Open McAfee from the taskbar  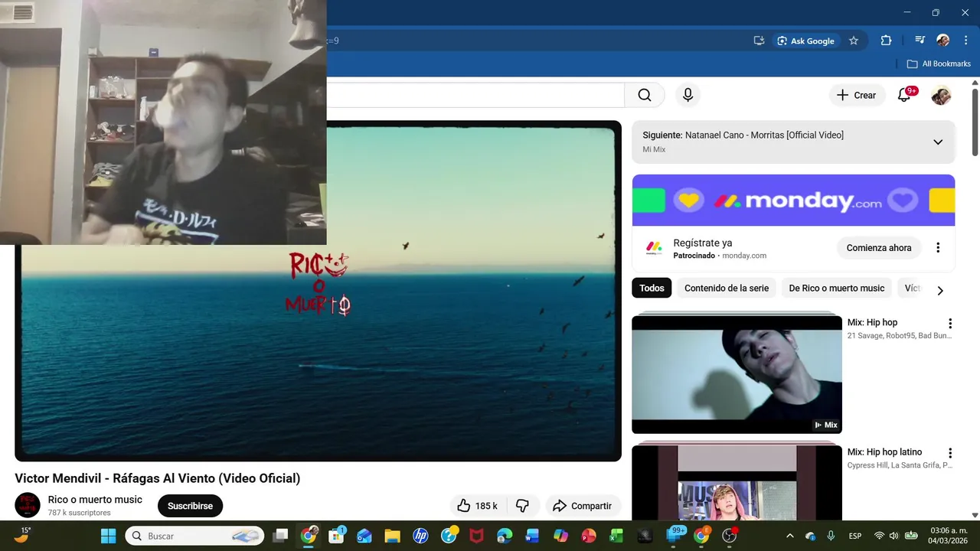pos(476,536)
